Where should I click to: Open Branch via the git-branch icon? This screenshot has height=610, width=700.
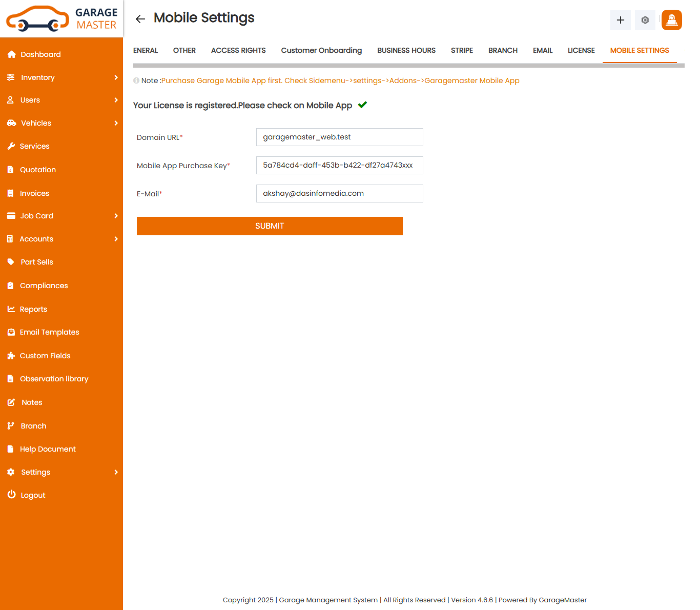point(11,425)
